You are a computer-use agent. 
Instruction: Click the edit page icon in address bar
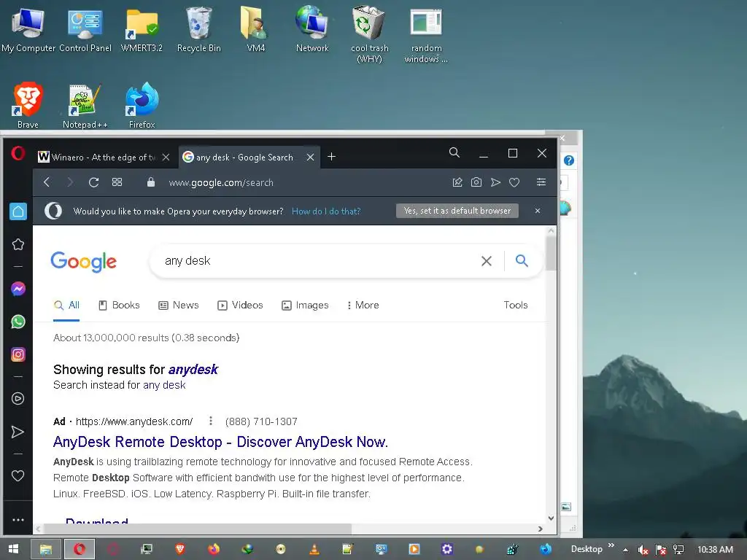coord(457,182)
